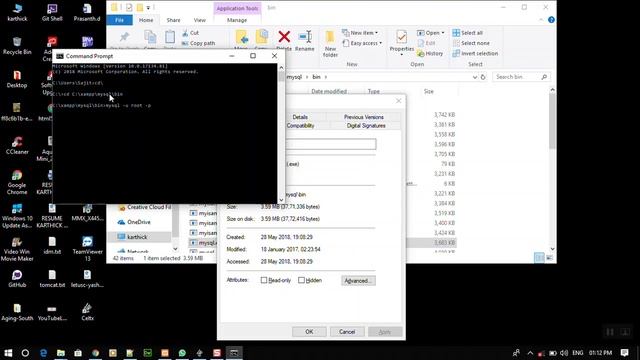Click the Explorer file list scrollbar
640x360 pixels.
pos(552,122)
